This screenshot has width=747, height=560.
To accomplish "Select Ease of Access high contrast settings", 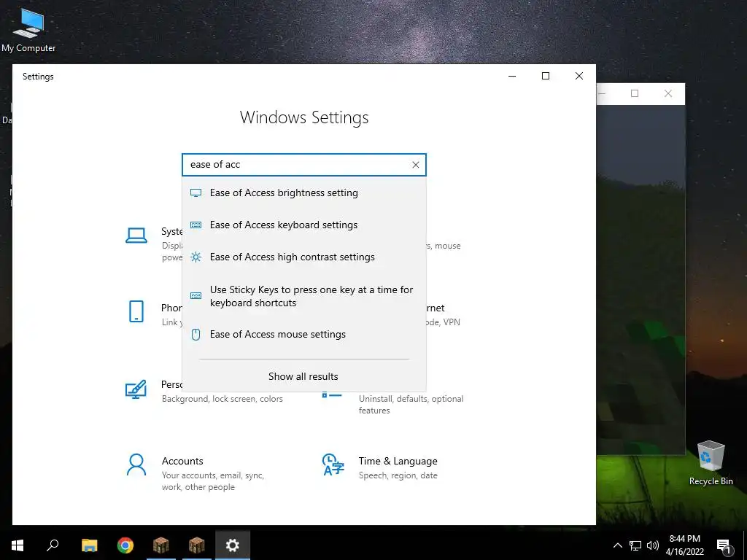I will (304, 257).
